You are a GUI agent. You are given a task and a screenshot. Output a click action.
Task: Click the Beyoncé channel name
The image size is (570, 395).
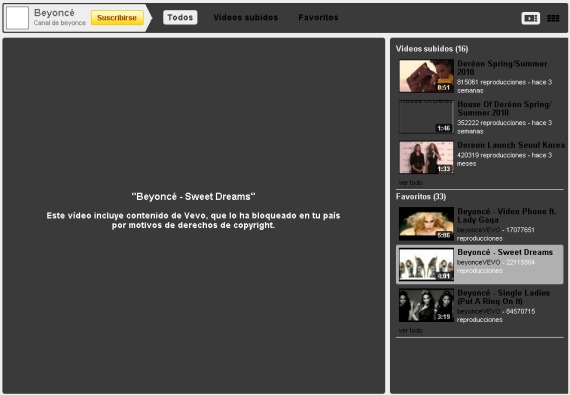(54, 13)
